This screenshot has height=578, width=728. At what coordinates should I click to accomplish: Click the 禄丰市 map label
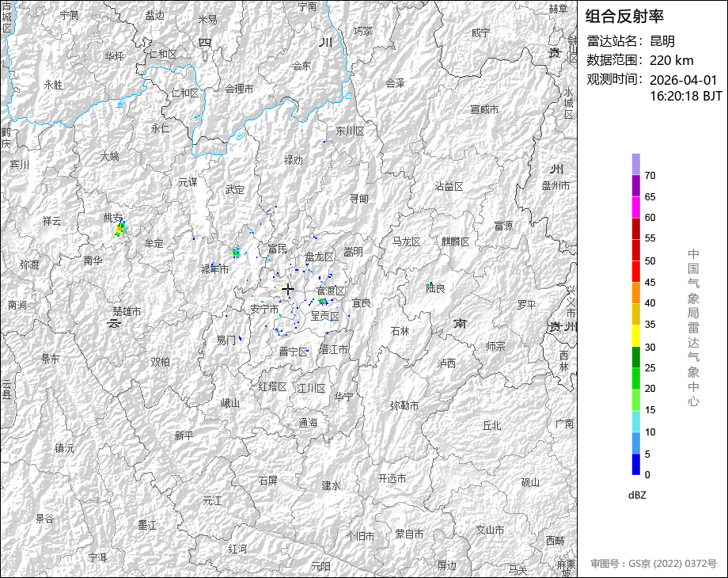point(214,269)
